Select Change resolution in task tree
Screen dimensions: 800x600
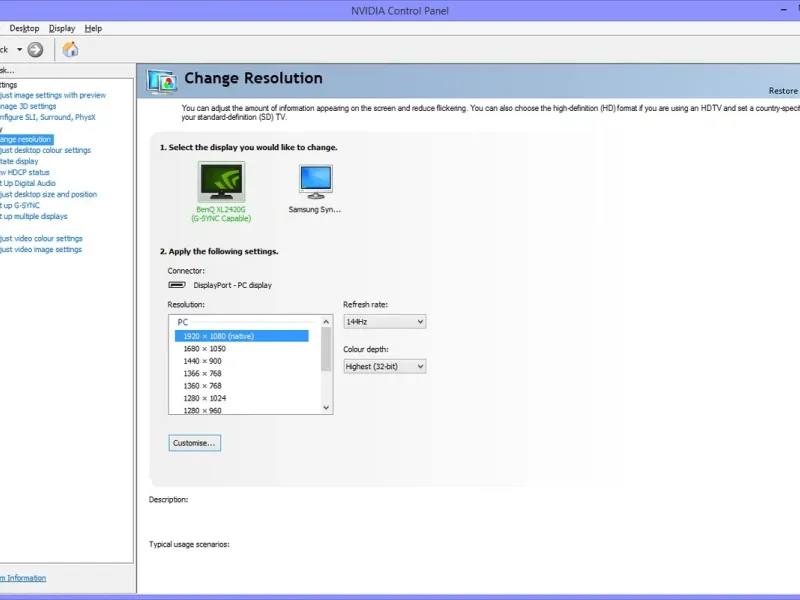(26, 139)
